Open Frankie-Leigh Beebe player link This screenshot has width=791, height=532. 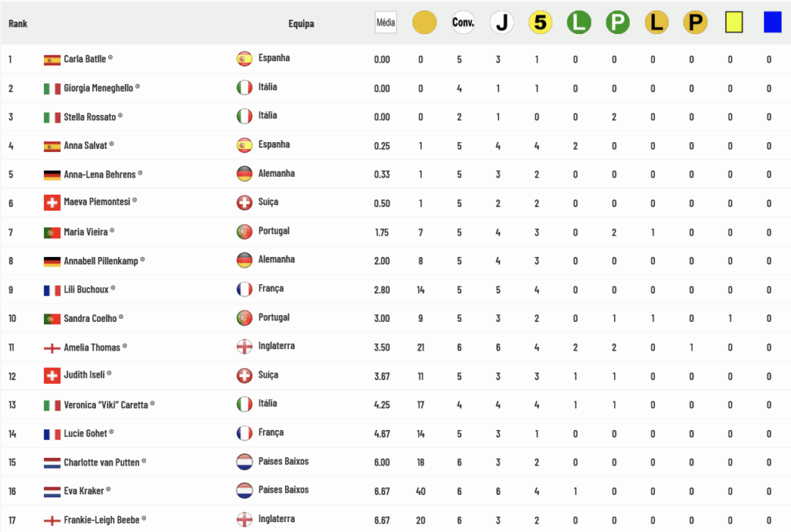click(x=101, y=520)
